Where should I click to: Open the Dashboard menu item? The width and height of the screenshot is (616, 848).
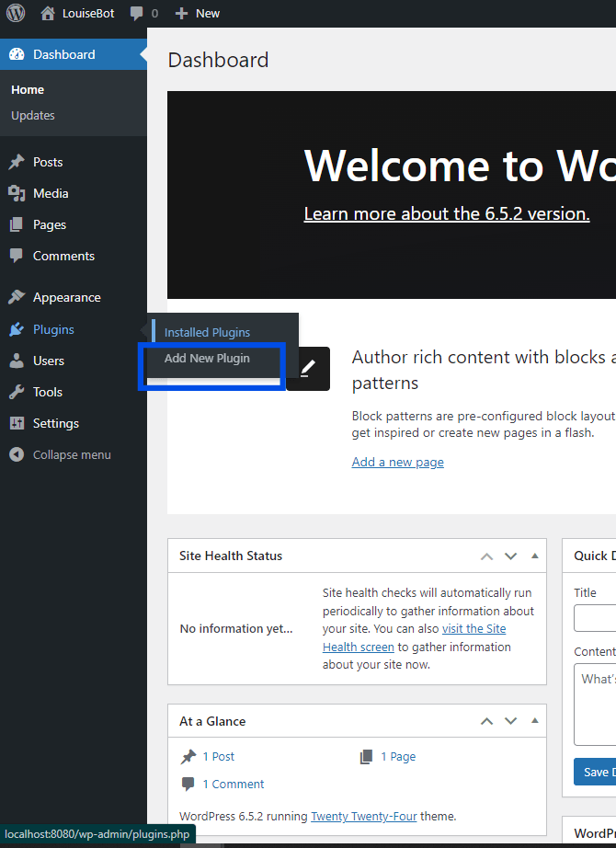pos(73,54)
